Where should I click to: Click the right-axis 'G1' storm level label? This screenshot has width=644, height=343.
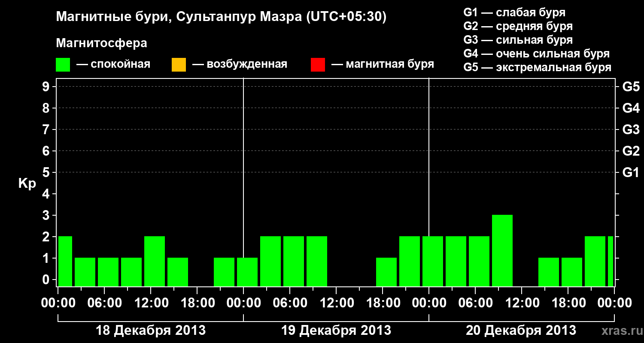point(631,172)
